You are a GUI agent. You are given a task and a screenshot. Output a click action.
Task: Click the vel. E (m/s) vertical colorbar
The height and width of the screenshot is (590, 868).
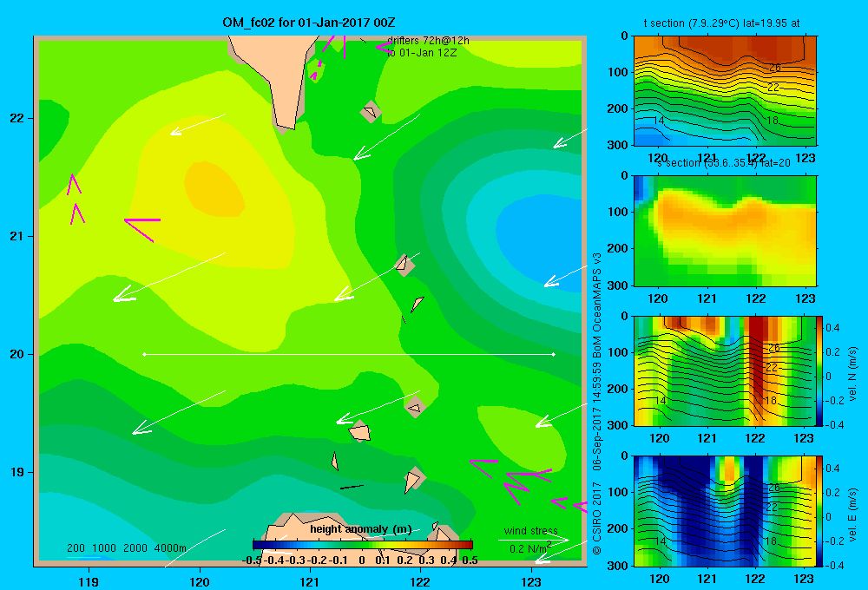click(820, 511)
